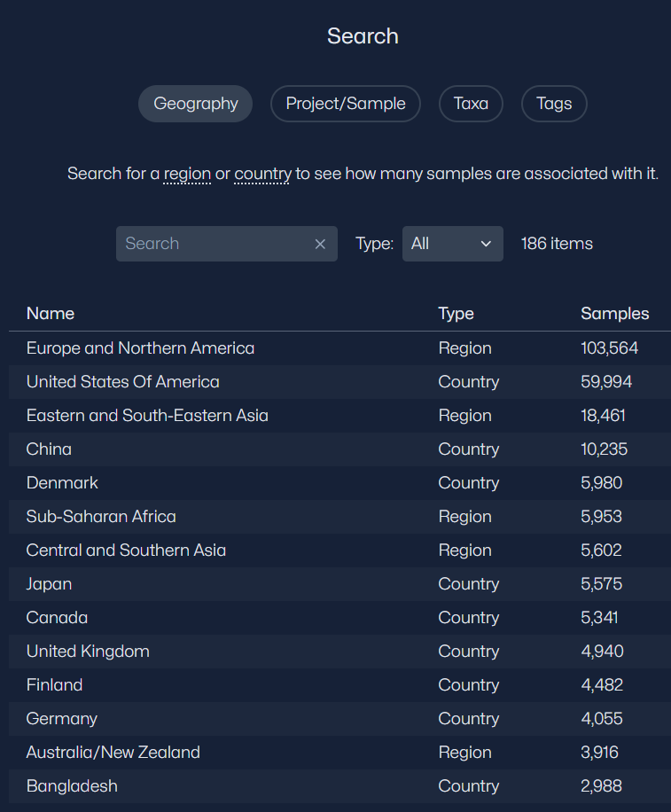Switch to the Geography tab

[195, 104]
